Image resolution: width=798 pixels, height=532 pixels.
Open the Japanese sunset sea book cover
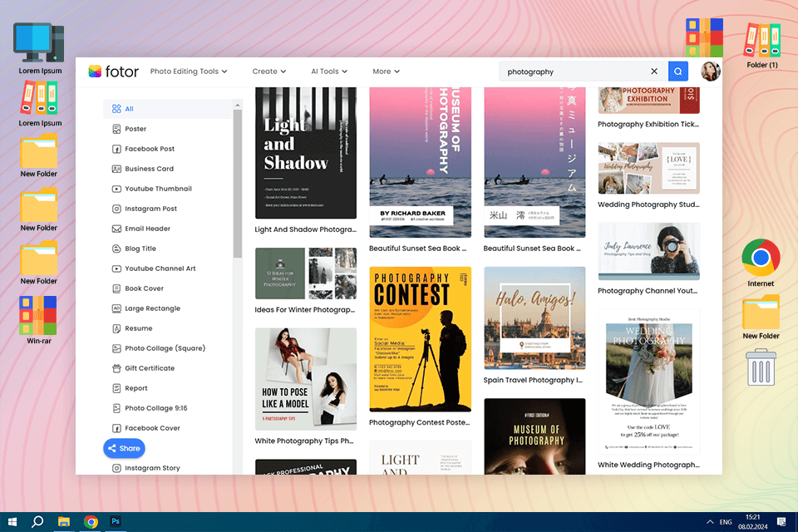(534, 162)
